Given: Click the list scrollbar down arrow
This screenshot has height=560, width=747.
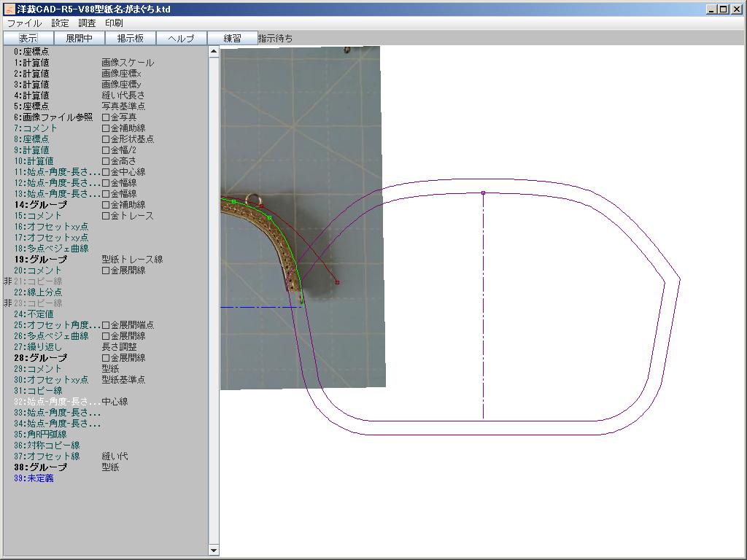Looking at the screenshot, I should [x=214, y=551].
